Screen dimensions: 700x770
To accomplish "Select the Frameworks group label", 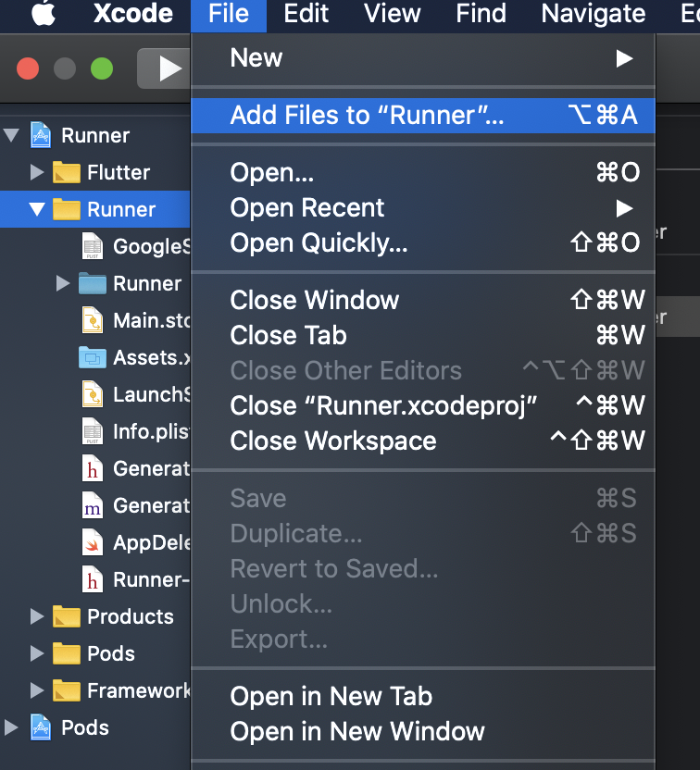I will point(139,691).
